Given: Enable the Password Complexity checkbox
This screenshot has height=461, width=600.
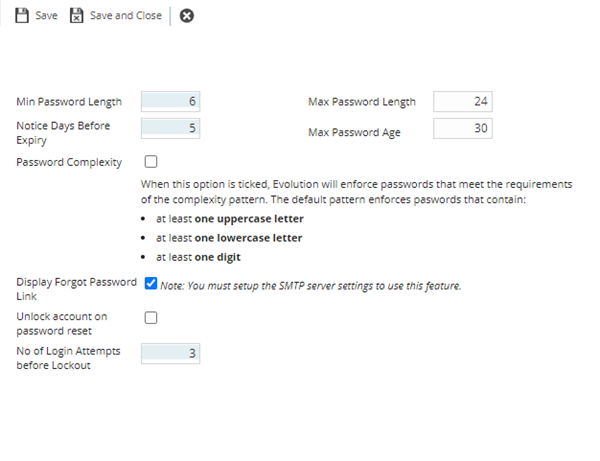Looking at the screenshot, I should pyautogui.click(x=151, y=161).
